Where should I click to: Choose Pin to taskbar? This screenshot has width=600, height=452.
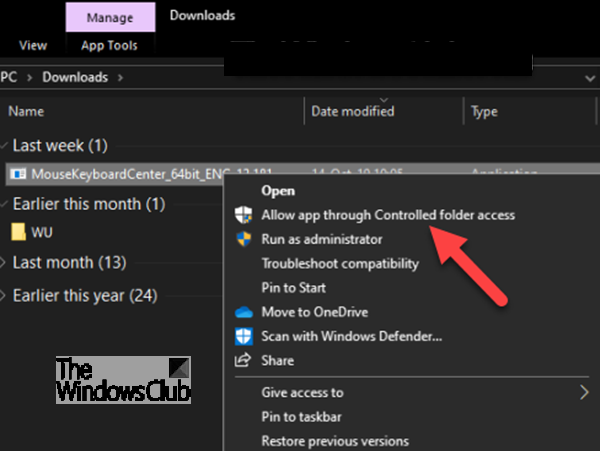302,417
